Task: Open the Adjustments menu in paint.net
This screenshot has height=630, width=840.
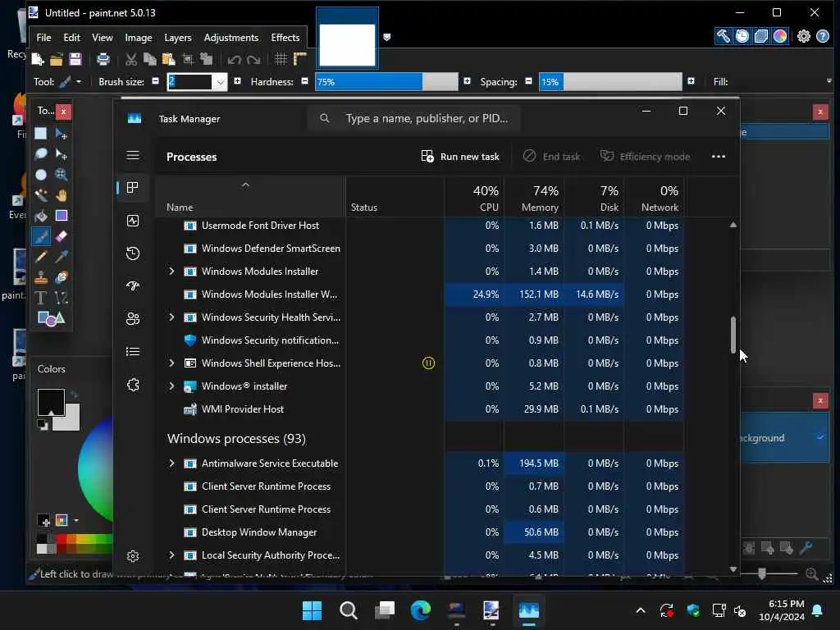Action: (x=231, y=38)
